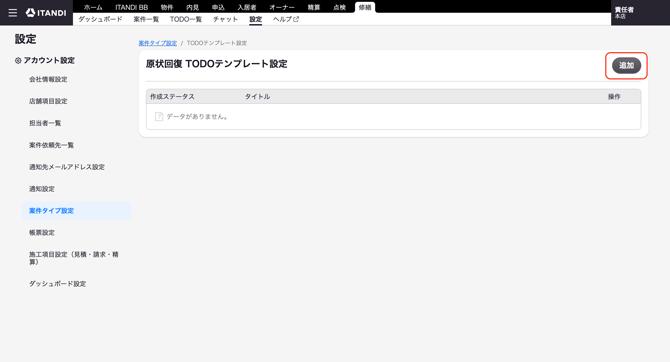Viewport: 670px width, 362px height.
Task: Open the 点検 menu item
Action: [x=339, y=7]
